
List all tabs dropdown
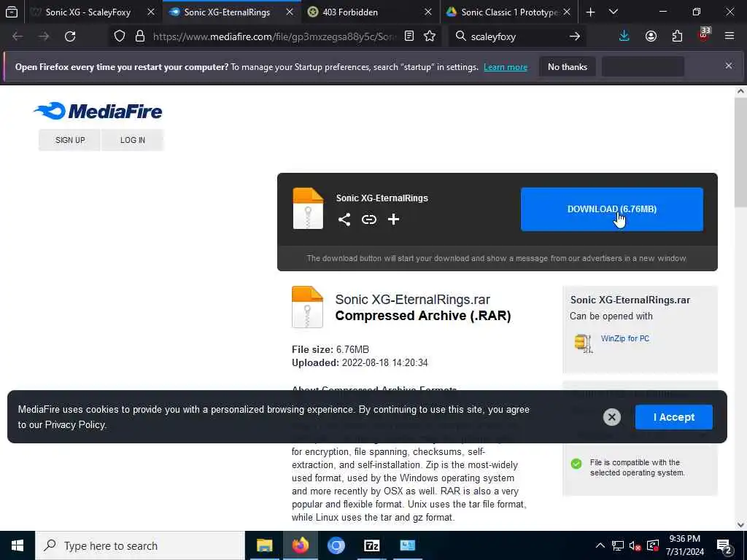pos(614,12)
